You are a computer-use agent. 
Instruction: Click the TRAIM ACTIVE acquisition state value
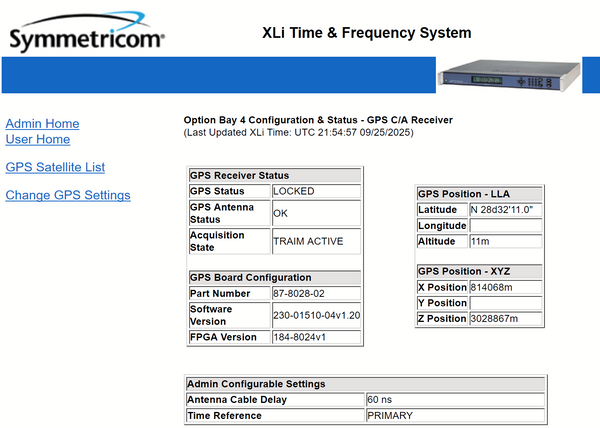tap(315, 241)
